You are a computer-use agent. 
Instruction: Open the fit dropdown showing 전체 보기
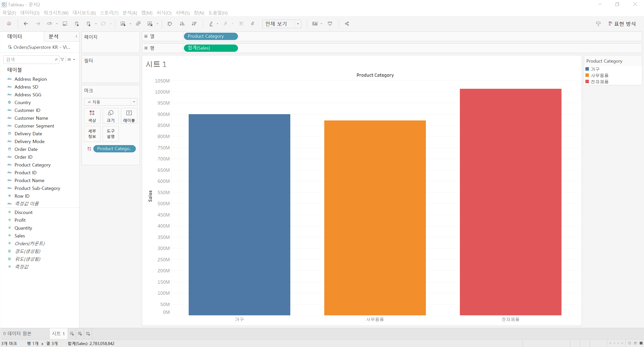pyautogui.click(x=281, y=24)
